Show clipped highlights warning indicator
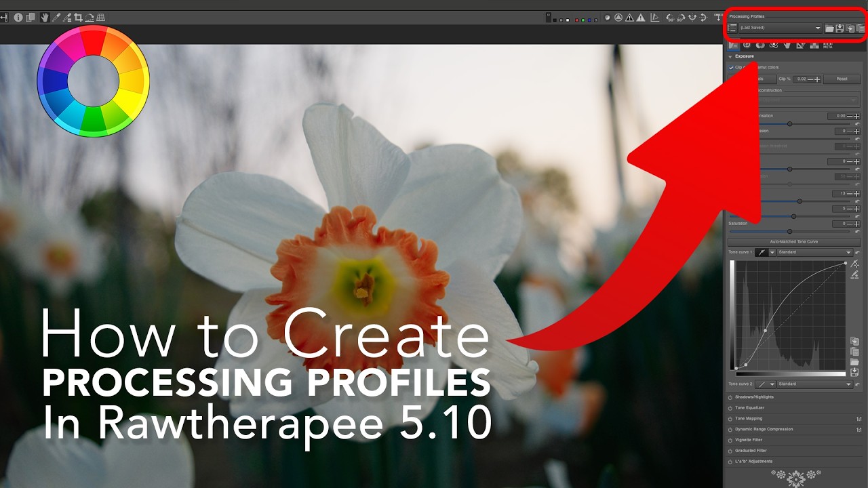The height and width of the screenshot is (488, 868). (x=641, y=18)
